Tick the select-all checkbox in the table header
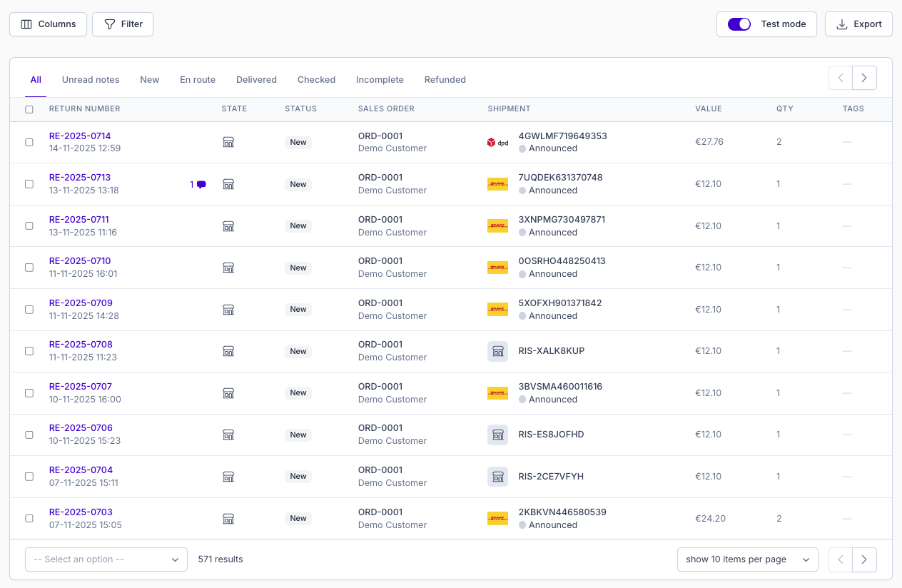 point(29,109)
